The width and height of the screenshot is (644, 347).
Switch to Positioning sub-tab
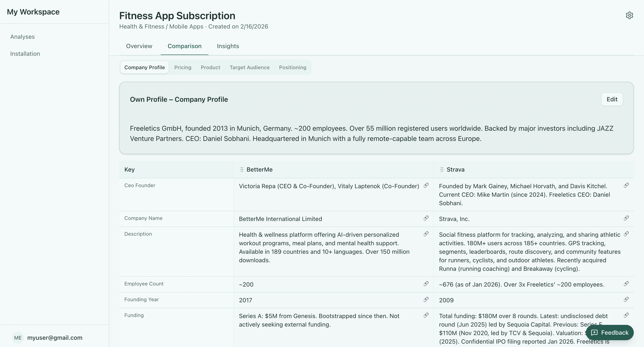coord(292,67)
